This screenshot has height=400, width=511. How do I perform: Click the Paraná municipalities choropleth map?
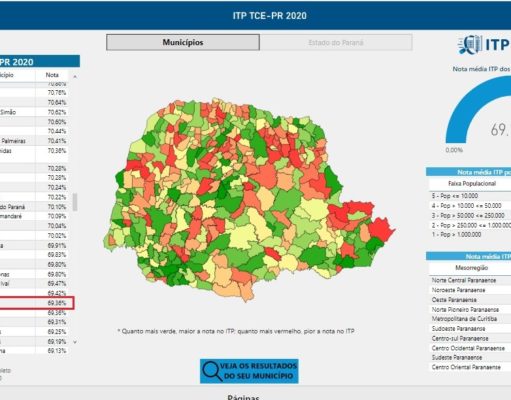point(248,200)
